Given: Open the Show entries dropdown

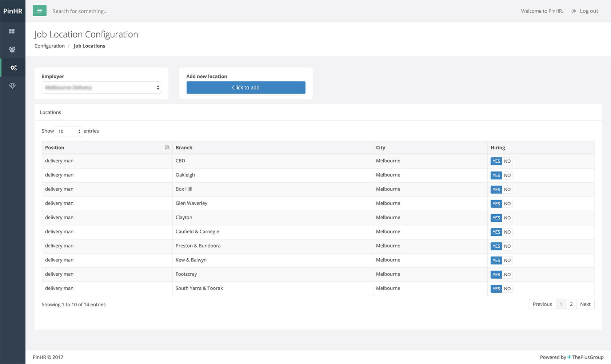Looking at the screenshot, I should click(x=68, y=131).
